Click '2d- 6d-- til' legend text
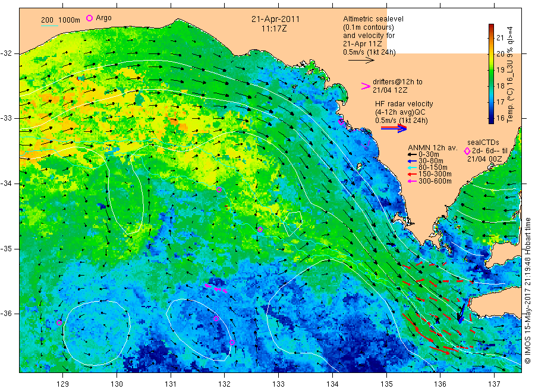 (x=490, y=151)
